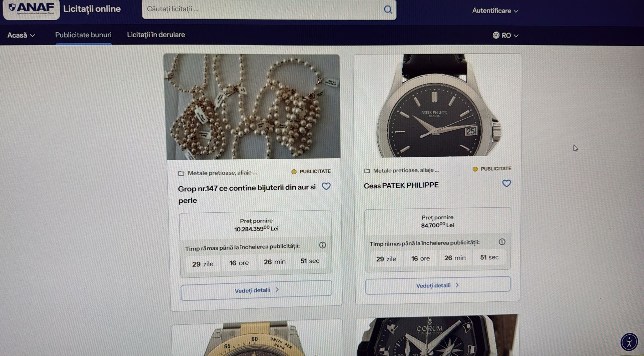Click folder category icon on the Patek Philippe card
Viewport: 644px width, 356px height.
(367, 171)
